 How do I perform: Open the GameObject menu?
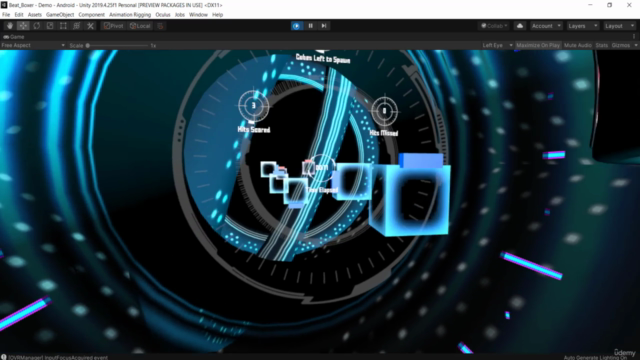[x=60, y=15]
